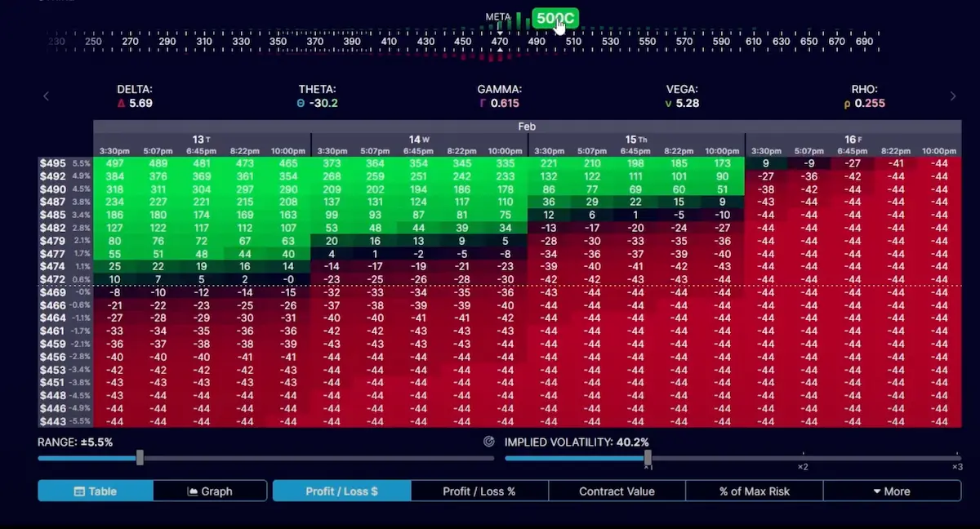
Task: Click the Feb 16 F date column header
Action: pyautogui.click(x=853, y=140)
